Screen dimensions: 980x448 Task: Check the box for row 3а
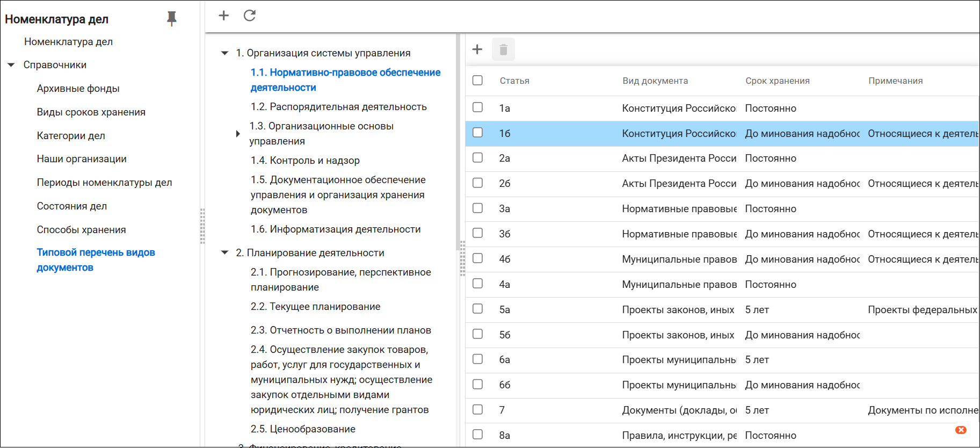[477, 208]
